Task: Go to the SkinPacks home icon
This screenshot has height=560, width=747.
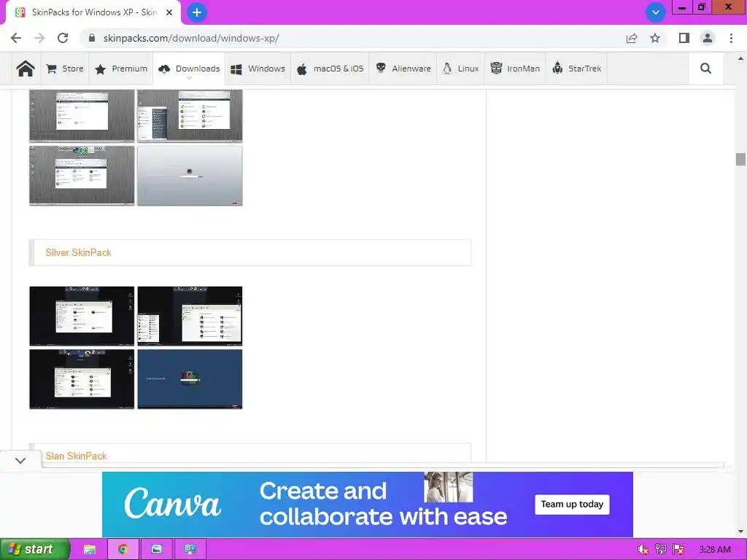Action: click(x=26, y=69)
